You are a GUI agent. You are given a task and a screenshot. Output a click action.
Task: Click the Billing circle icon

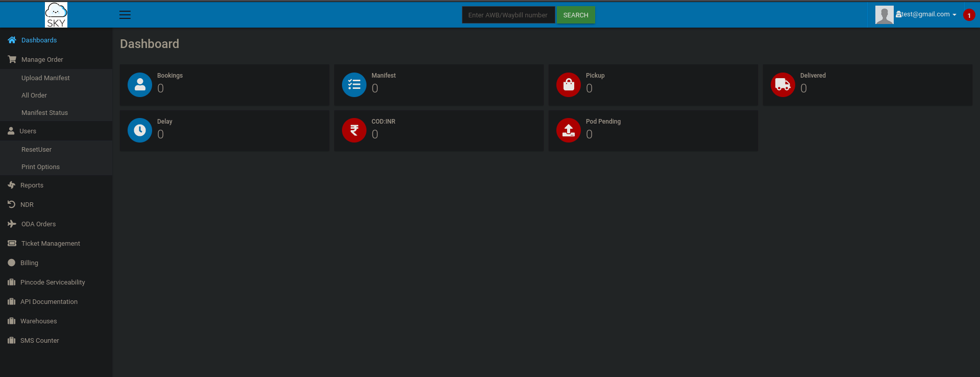[x=11, y=263]
